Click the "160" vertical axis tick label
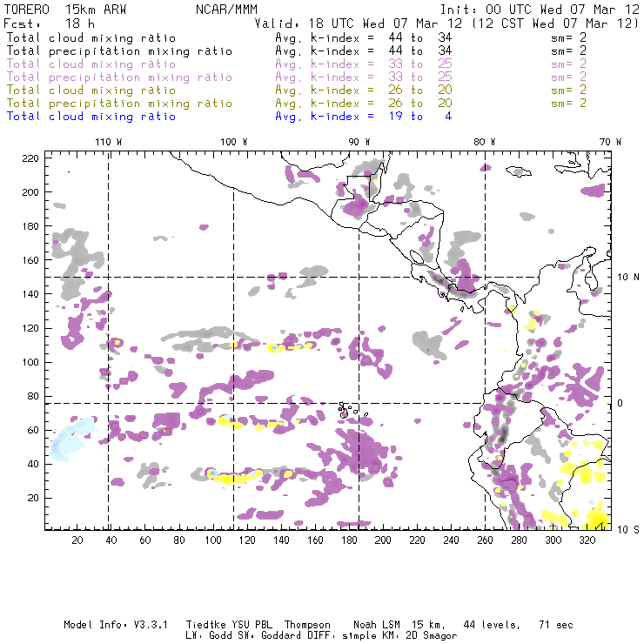Viewport: 644px width, 644px height. 30,260
